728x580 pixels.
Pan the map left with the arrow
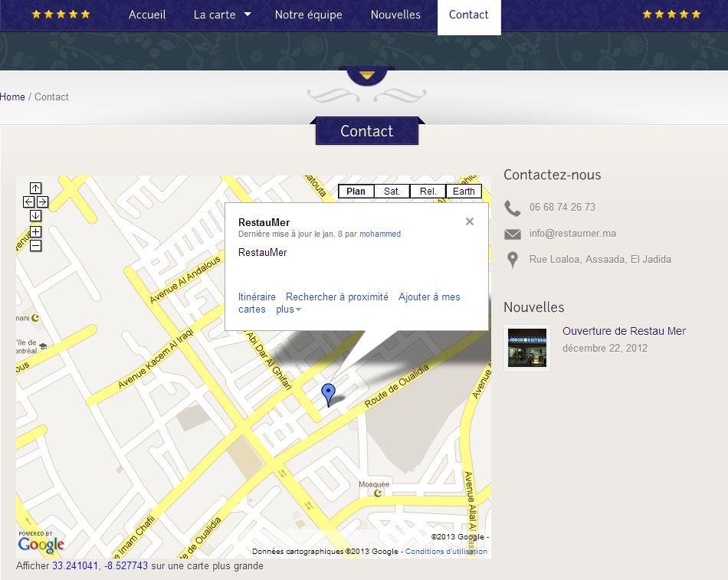29,202
